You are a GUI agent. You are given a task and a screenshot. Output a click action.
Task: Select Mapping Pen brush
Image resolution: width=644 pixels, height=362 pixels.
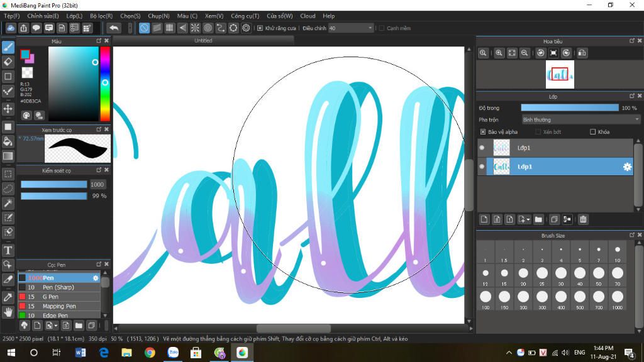click(x=59, y=306)
